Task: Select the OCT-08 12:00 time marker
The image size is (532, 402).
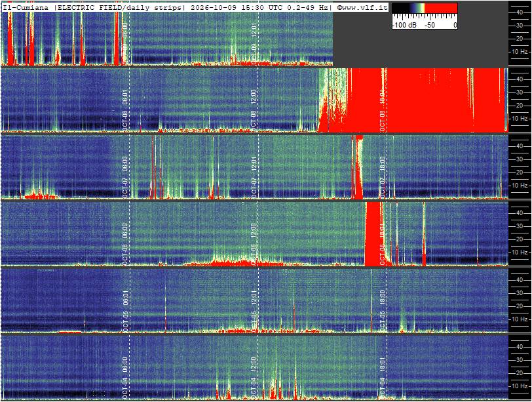Action: coord(254,111)
